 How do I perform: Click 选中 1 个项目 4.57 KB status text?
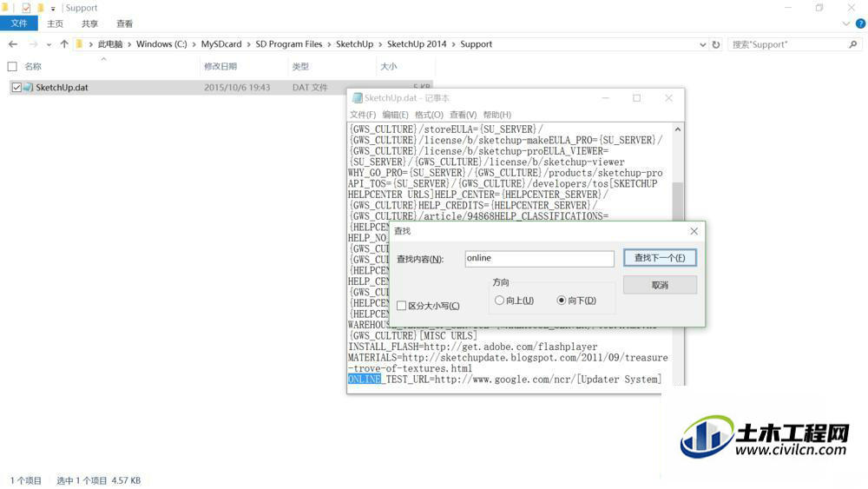click(99, 480)
